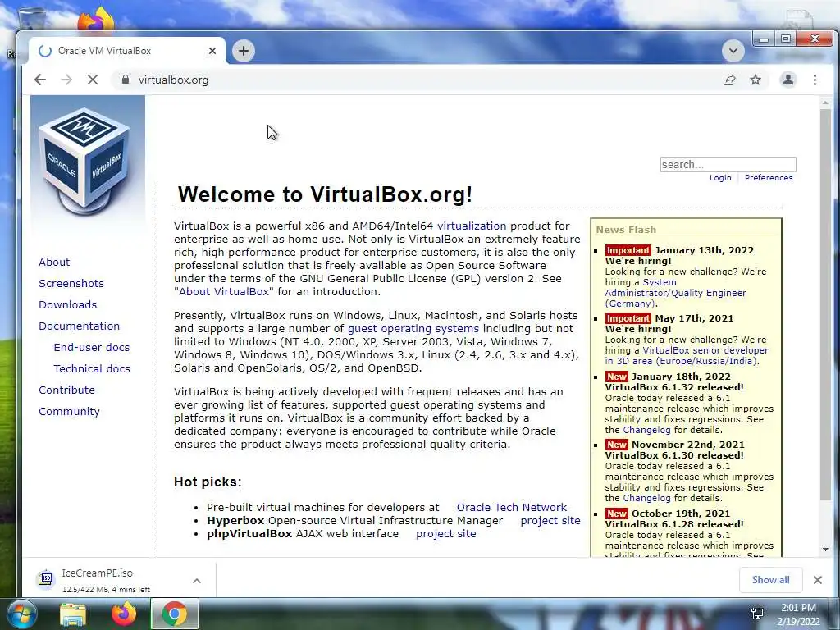Click the News Flash heading

(x=626, y=230)
